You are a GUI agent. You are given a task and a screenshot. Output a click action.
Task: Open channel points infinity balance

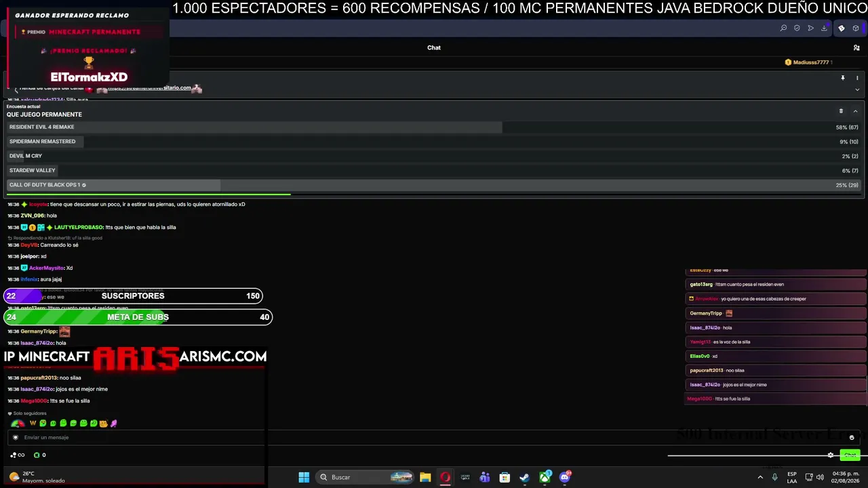click(x=18, y=455)
